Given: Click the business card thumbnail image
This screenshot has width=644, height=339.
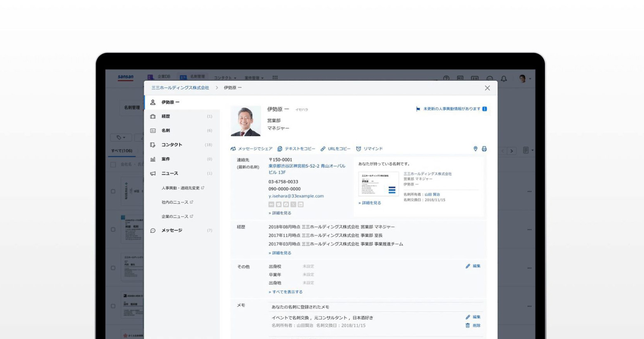Looking at the screenshot, I should pos(378,184).
